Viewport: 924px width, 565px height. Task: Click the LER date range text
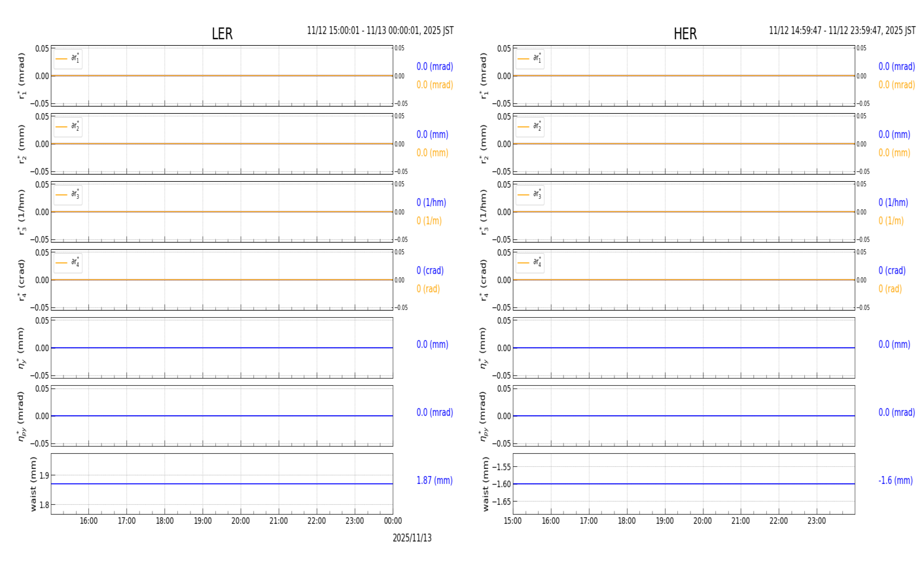point(380,31)
